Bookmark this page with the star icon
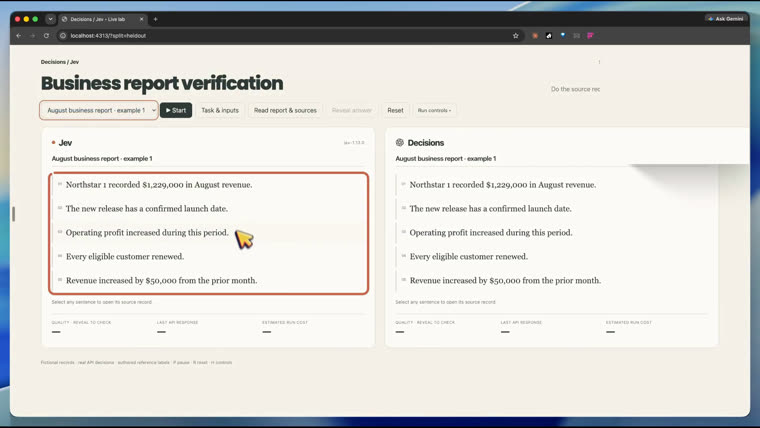 click(516, 35)
